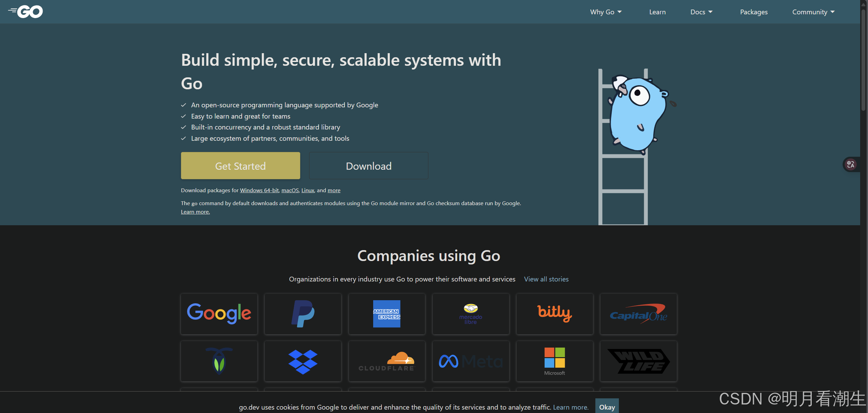The height and width of the screenshot is (413, 868).
Task: Click the page vertical scrollbar thumb
Action: (864, 60)
